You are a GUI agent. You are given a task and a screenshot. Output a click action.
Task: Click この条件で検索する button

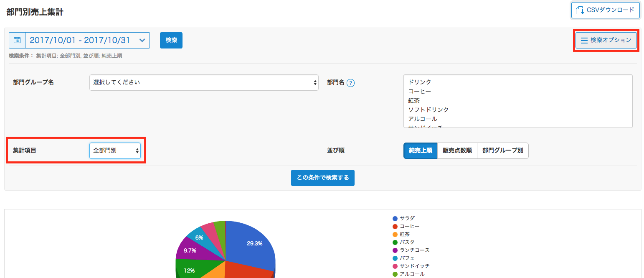[323, 178]
